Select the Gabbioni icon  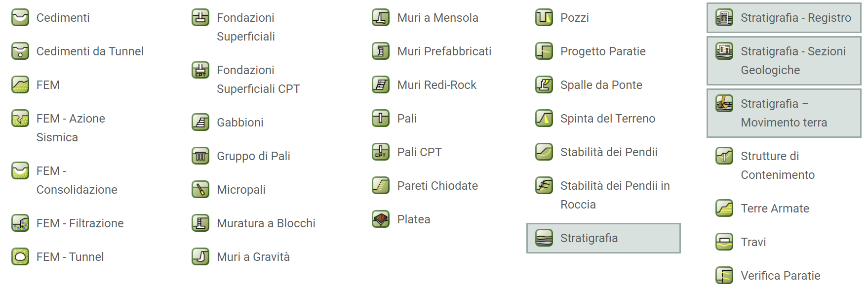[x=200, y=123]
